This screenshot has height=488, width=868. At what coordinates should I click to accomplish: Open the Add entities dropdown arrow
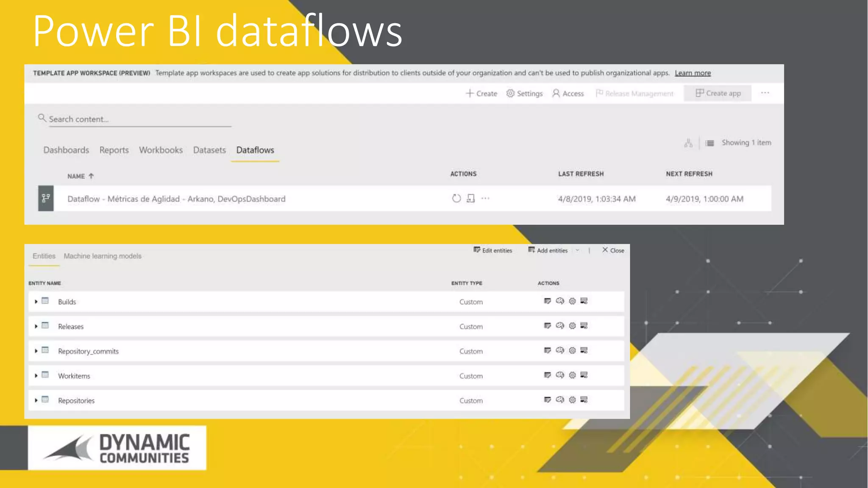[577, 250]
